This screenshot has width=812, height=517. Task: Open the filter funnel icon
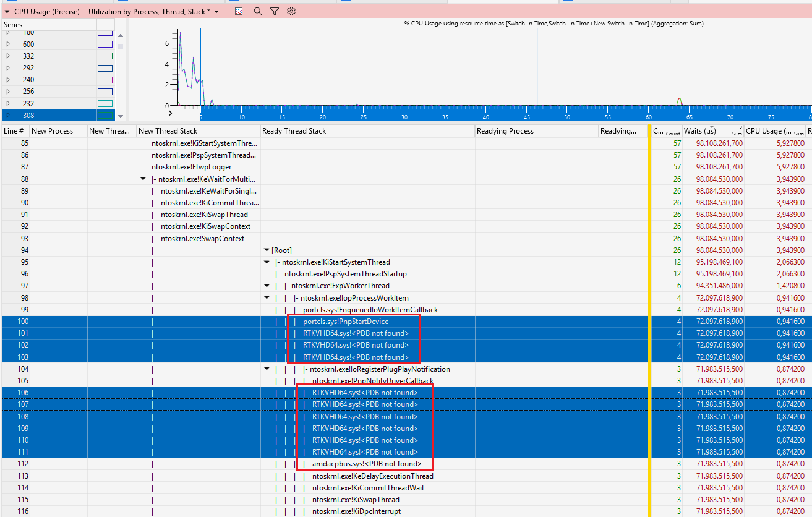click(275, 11)
